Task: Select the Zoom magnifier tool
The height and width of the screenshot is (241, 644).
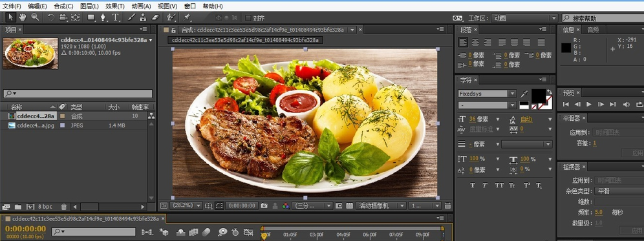Action: (35, 17)
